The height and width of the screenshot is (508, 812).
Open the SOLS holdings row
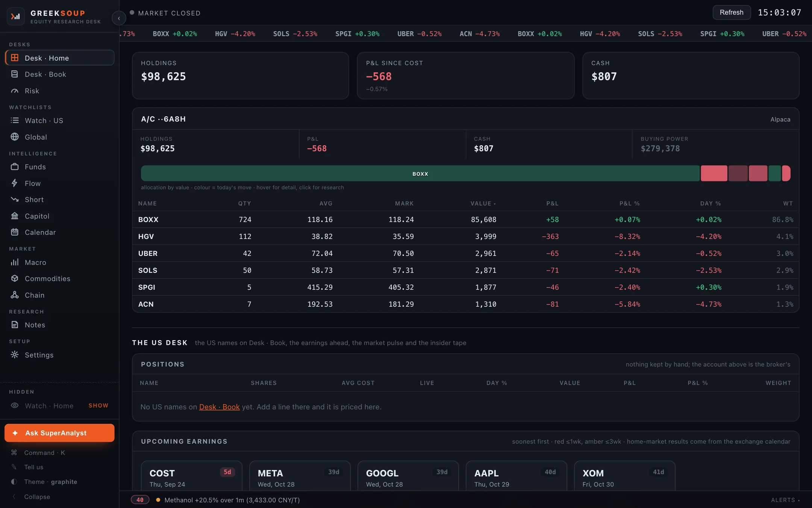click(465, 270)
